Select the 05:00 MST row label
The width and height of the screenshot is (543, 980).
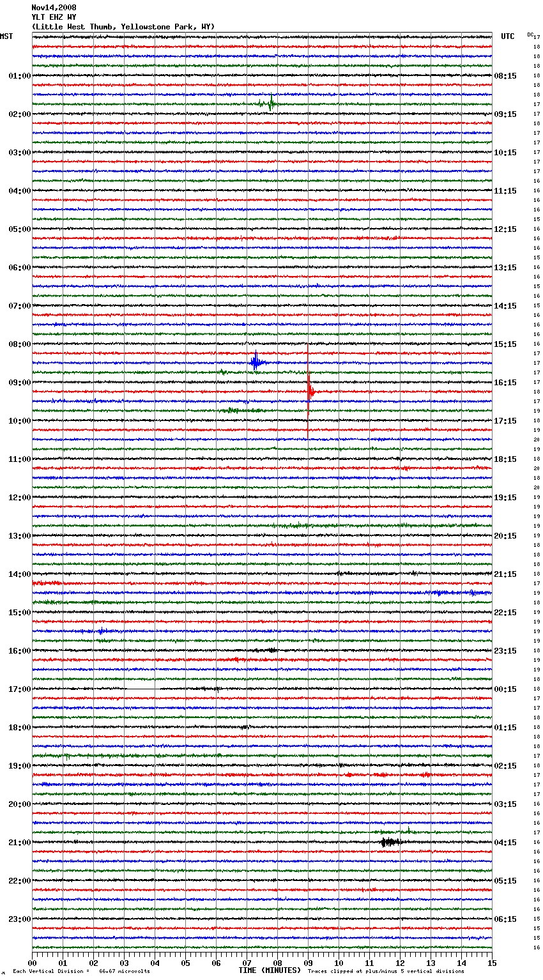click(x=20, y=229)
